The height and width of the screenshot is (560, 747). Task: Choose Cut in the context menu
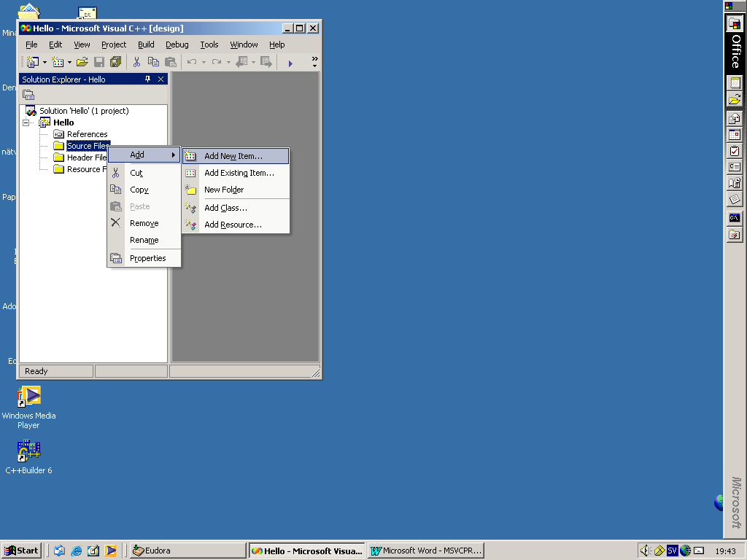click(144, 173)
